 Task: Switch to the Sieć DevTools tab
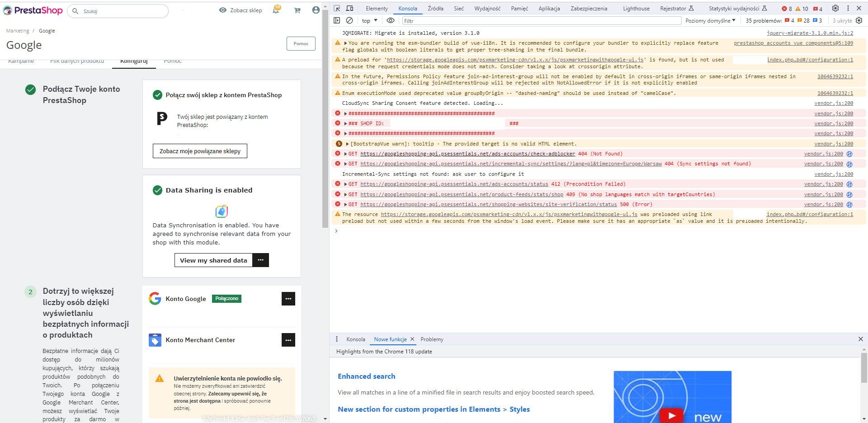click(459, 8)
